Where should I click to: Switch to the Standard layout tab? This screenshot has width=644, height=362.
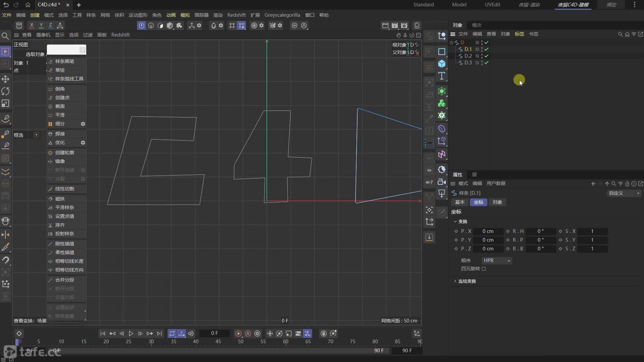423,5
